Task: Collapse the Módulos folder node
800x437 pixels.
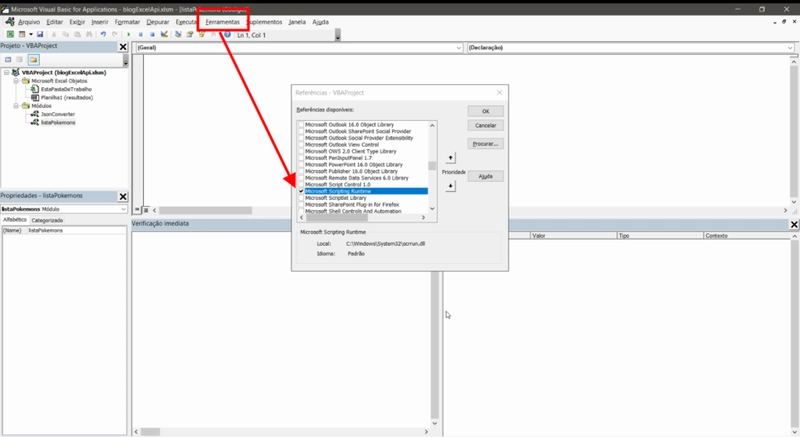Action: pos(16,106)
